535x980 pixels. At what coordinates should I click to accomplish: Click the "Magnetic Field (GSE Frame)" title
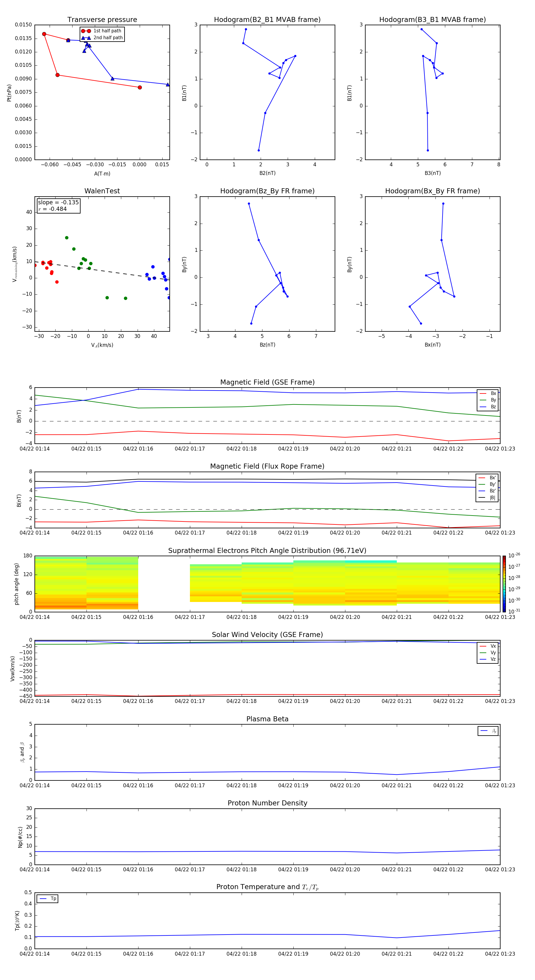[267, 382]
